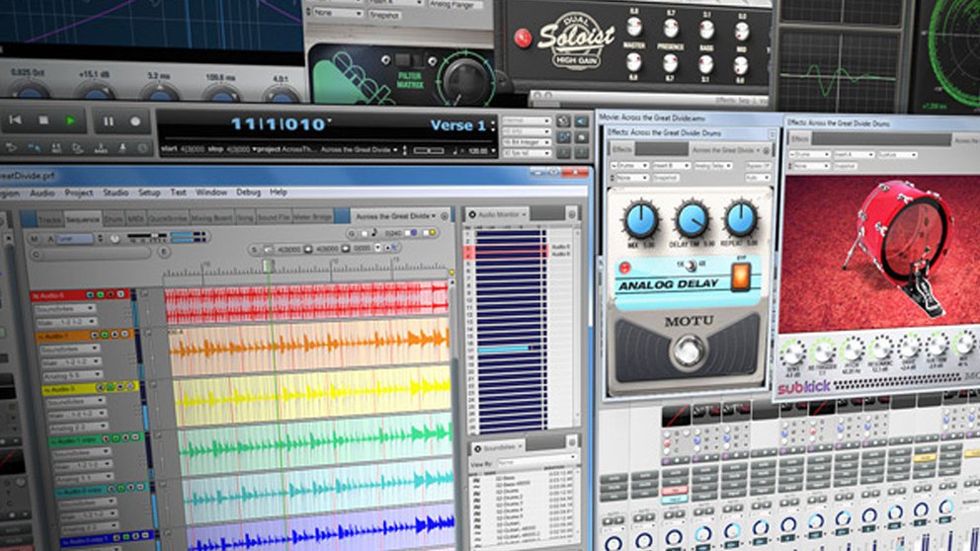Open the Verse 1 marker selector
Image resolution: width=980 pixels, height=551 pixels.
pyautogui.click(x=462, y=125)
